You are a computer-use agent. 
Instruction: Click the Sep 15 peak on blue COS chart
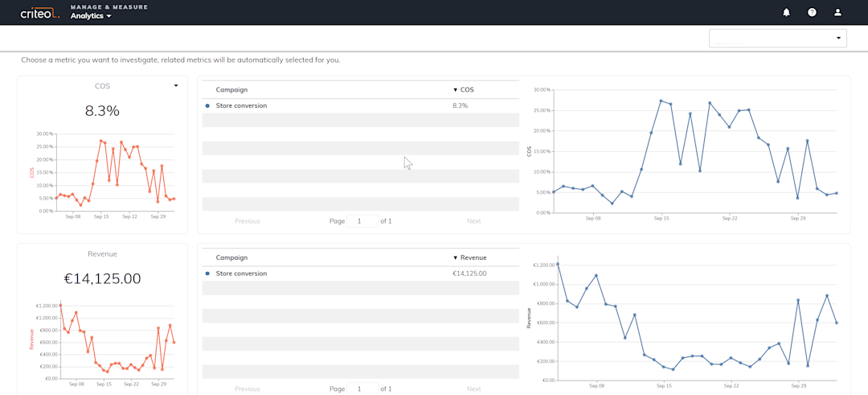[661, 101]
